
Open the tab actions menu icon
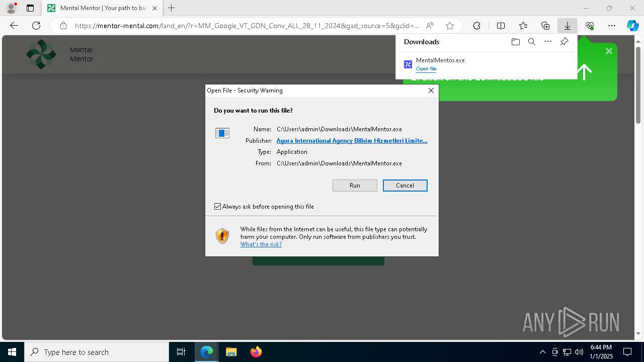30,8
